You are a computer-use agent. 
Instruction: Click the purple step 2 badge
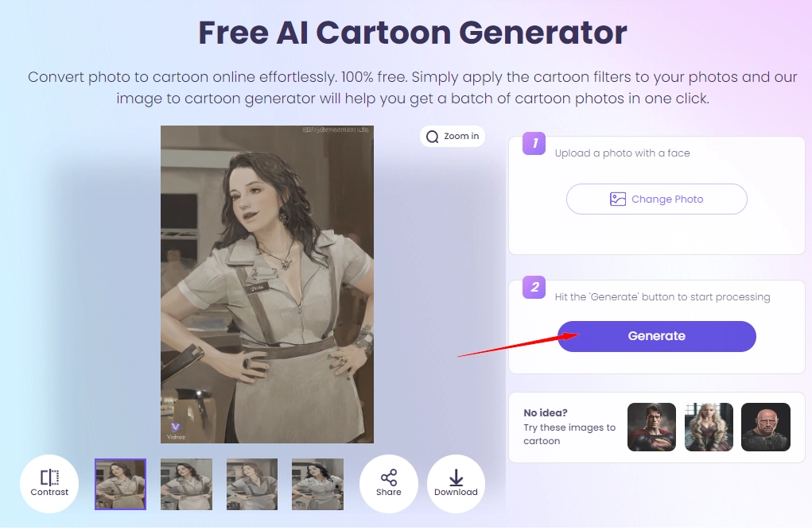click(x=534, y=287)
